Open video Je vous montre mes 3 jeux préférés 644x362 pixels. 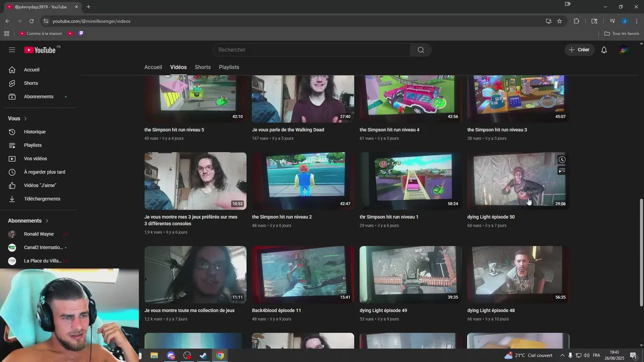tap(195, 181)
